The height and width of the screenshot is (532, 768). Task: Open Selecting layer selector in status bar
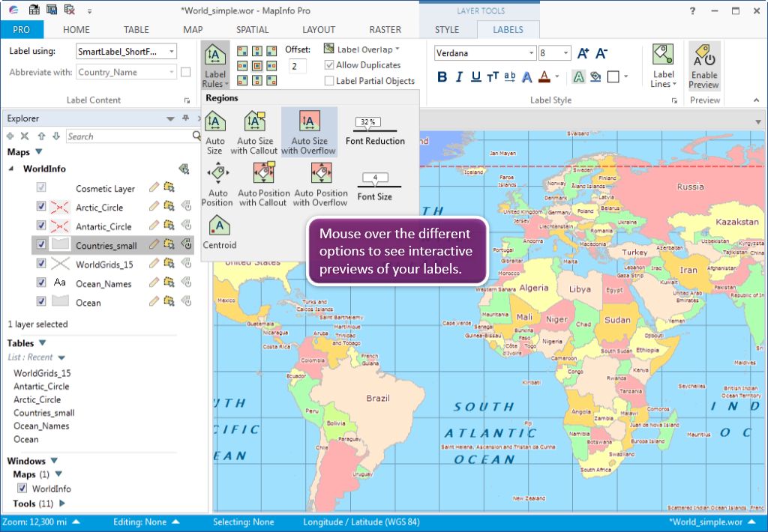(244, 522)
